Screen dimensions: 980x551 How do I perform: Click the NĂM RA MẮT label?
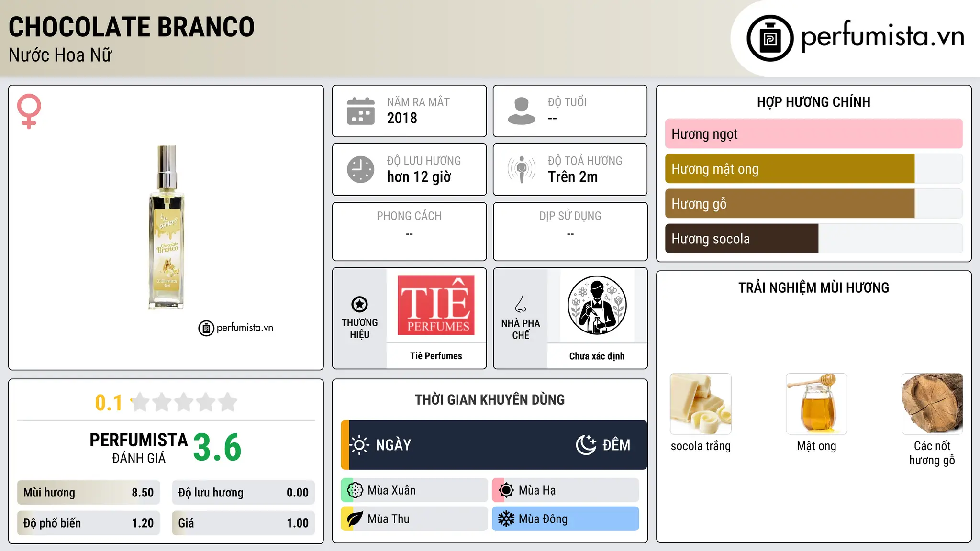418,102
